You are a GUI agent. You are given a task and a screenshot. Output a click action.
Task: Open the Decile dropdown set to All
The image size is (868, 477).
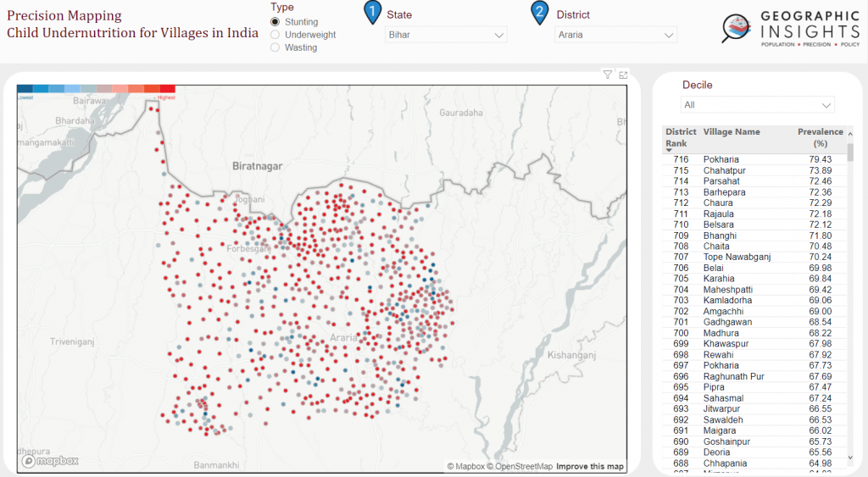(758, 105)
